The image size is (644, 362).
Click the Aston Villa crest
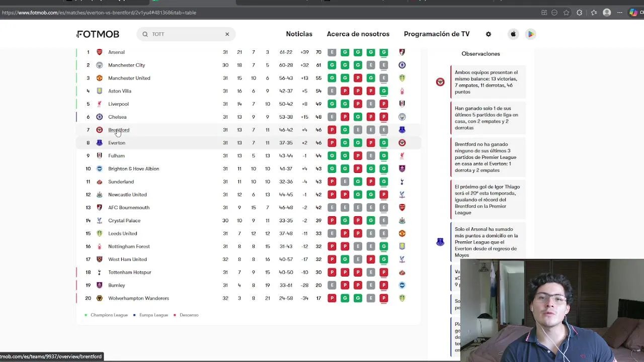point(99,91)
